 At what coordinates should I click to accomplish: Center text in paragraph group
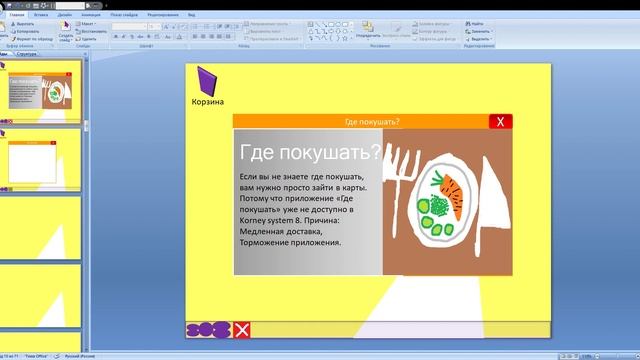(203, 37)
